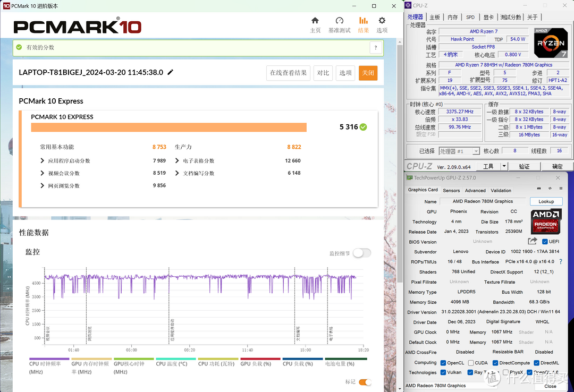The height and width of the screenshot is (392, 574).
Task: Switch to GPU-Z Advanced tab
Action: coord(475,190)
